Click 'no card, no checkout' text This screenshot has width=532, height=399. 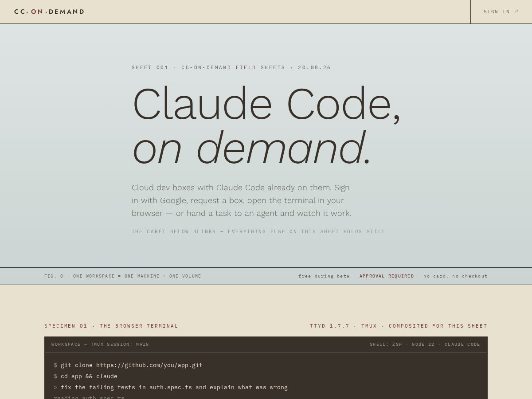pyautogui.click(x=455, y=276)
